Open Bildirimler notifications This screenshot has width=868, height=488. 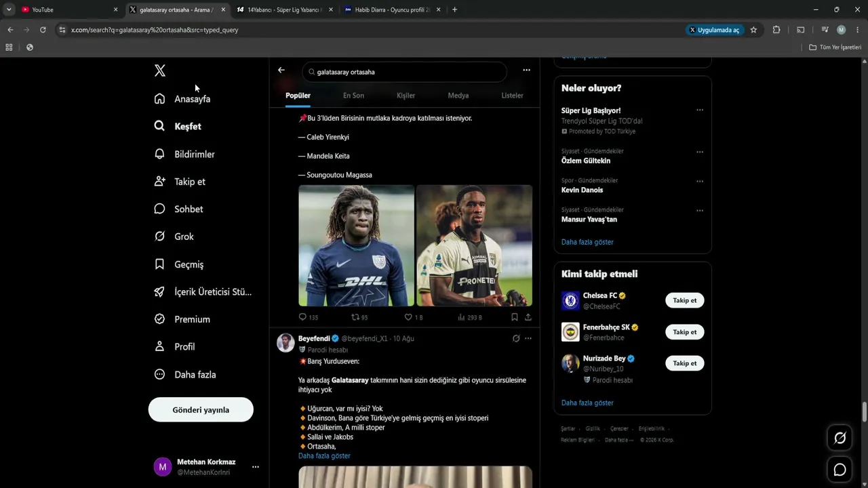[184, 154]
